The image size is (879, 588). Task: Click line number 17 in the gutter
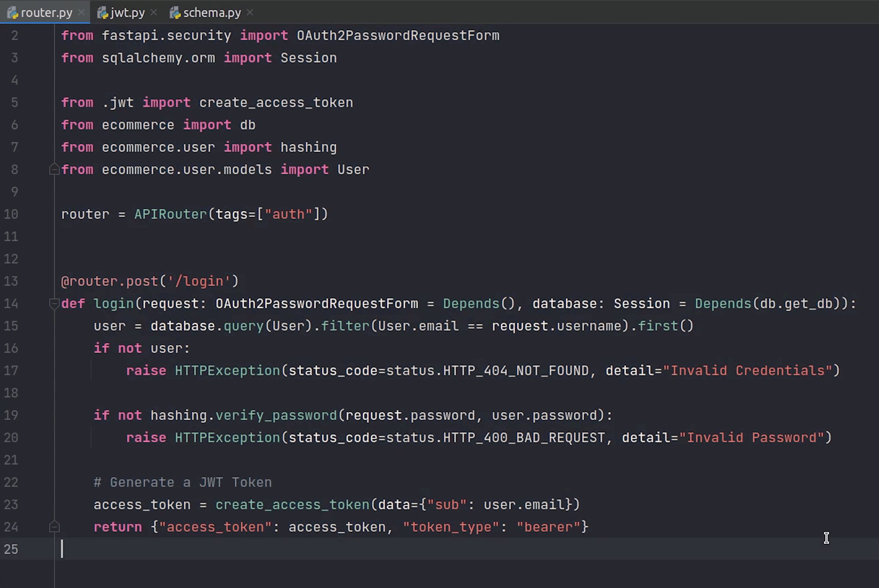pyautogui.click(x=11, y=370)
